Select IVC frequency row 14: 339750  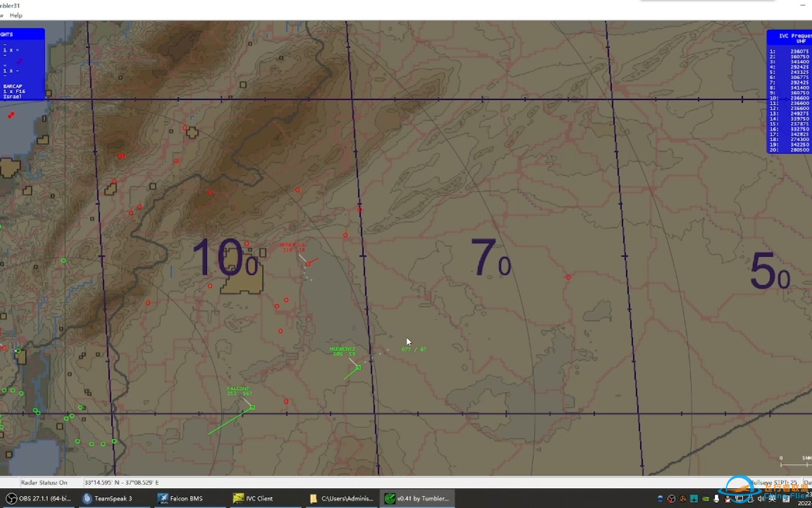(789, 119)
